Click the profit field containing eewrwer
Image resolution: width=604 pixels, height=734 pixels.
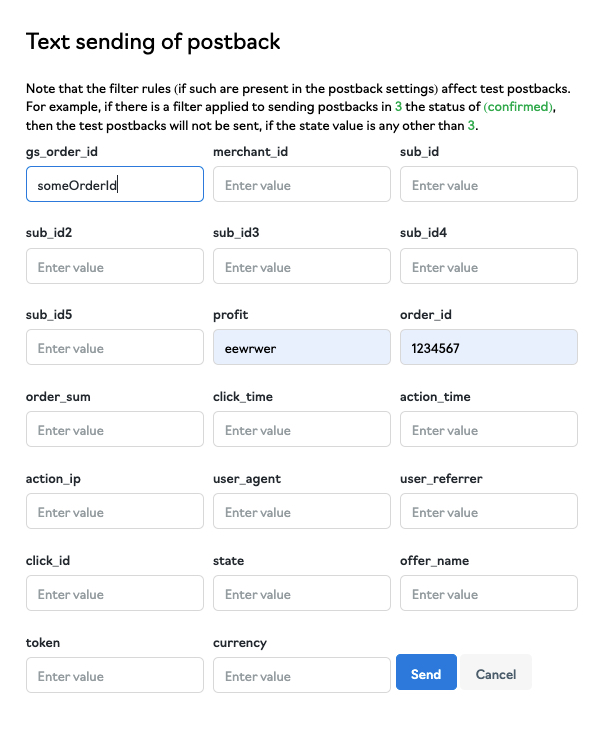click(302, 347)
